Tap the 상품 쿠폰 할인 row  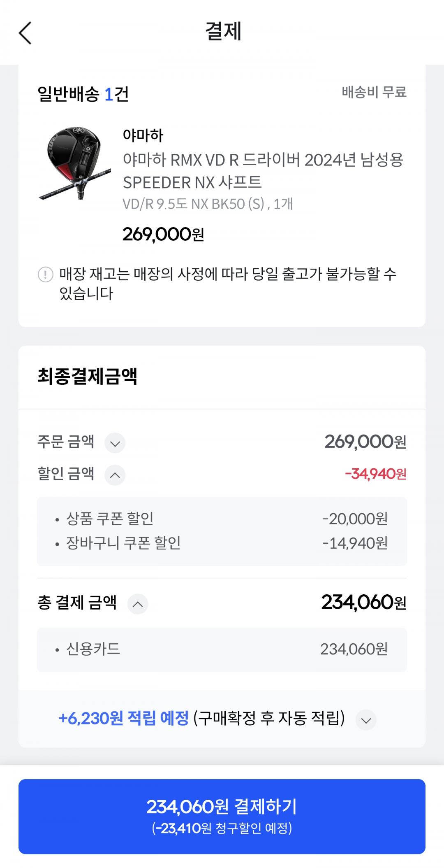click(222, 519)
